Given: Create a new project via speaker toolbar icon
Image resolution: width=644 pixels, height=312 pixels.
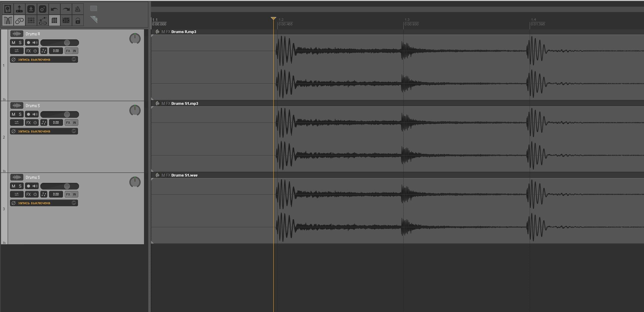Looking at the screenshot, I should click(8, 9).
